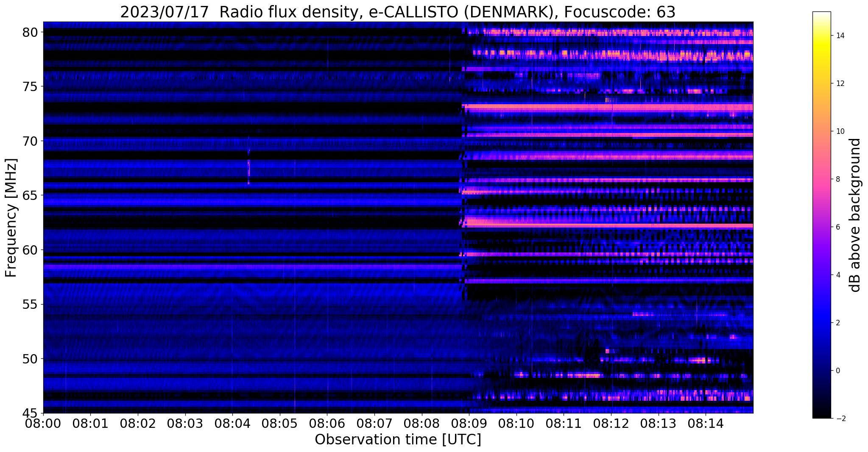This screenshot has width=868, height=452.
Task: Click the 08:09 time tick label
Action: 469,423
